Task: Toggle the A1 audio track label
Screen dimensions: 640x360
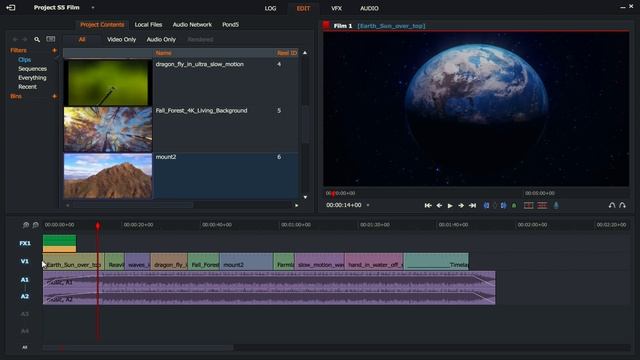Action: pyautogui.click(x=25, y=280)
